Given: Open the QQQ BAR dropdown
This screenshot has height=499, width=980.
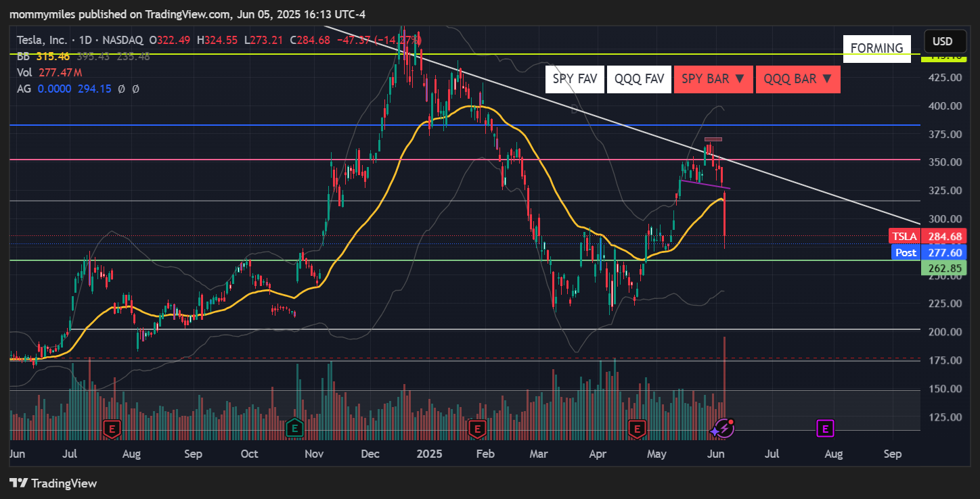Looking at the screenshot, I should tap(798, 79).
